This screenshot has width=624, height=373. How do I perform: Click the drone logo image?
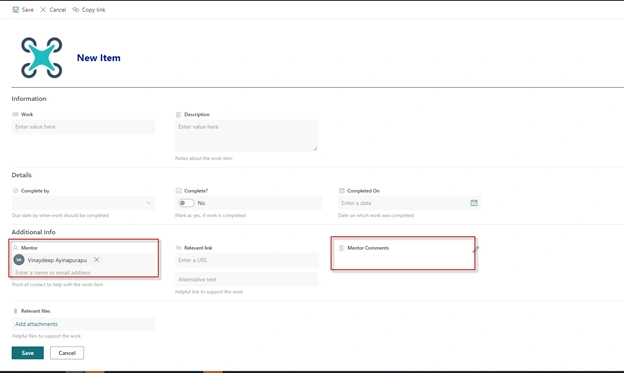[42, 58]
